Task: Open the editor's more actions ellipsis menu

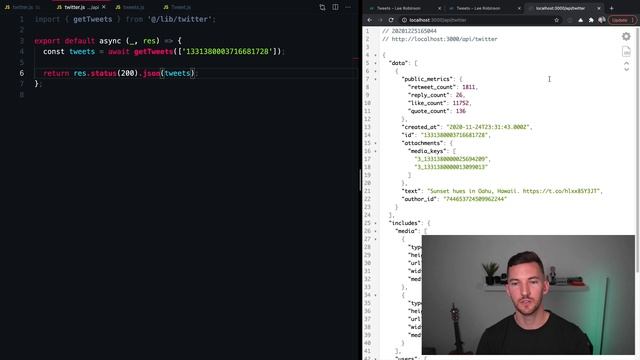Action: [348, 7]
